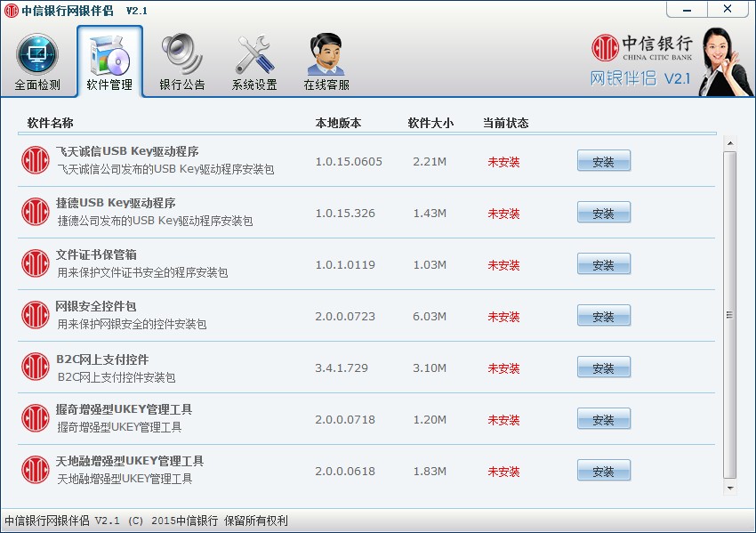Click the 软件名称 column header
Viewport: 756px width, 533px height.
click(x=50, y=123)
